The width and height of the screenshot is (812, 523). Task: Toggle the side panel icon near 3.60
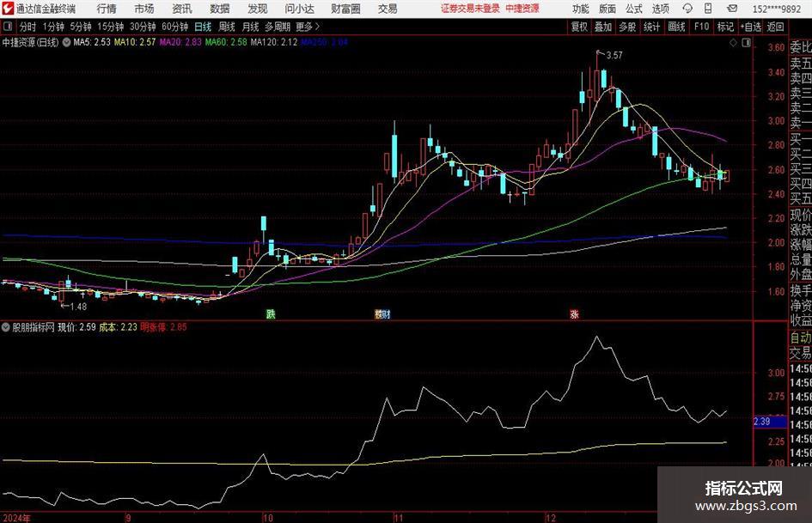[x=746, y=43]
